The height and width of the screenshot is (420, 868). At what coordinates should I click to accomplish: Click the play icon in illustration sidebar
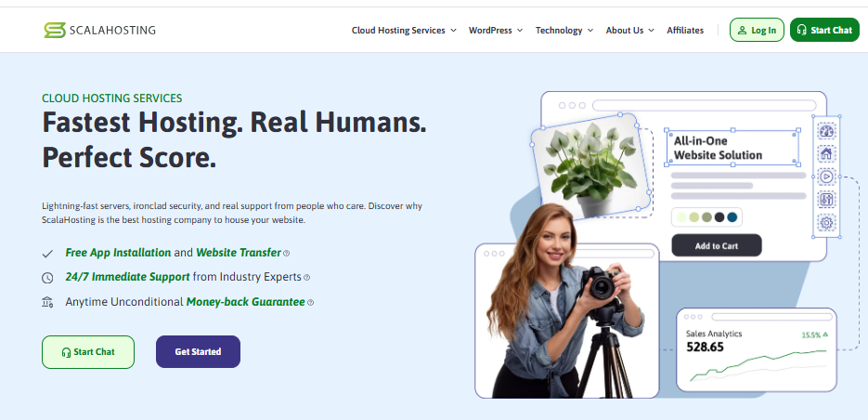[x=826, y=177]
